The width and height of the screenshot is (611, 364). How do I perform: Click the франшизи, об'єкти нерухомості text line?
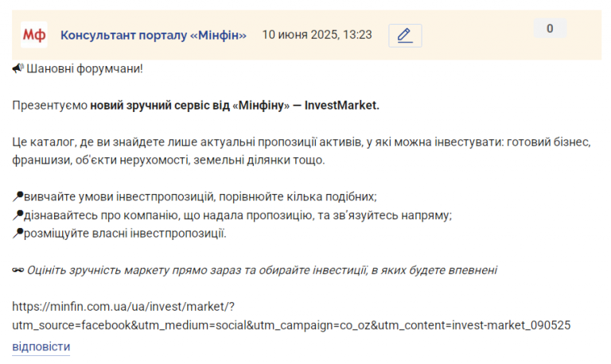pos(169,160)
